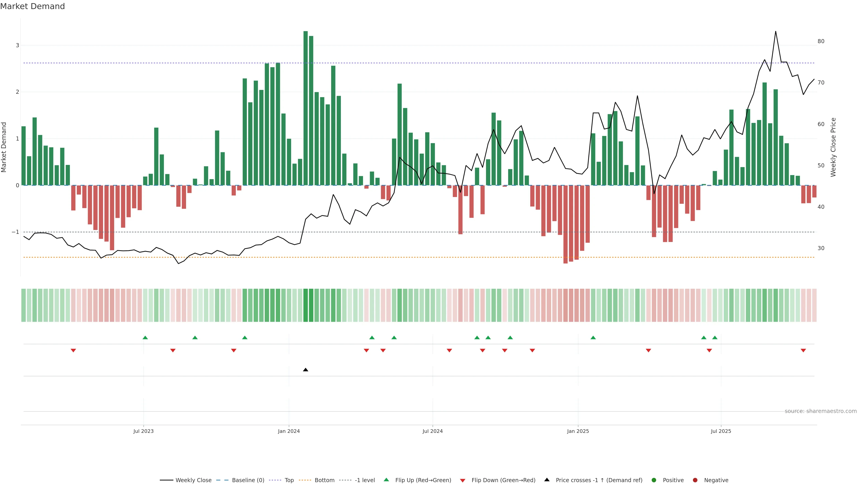Click the darkest green heatmap cell
The image size is (868, 488).
pyautogui.click(x=305, y=305)
